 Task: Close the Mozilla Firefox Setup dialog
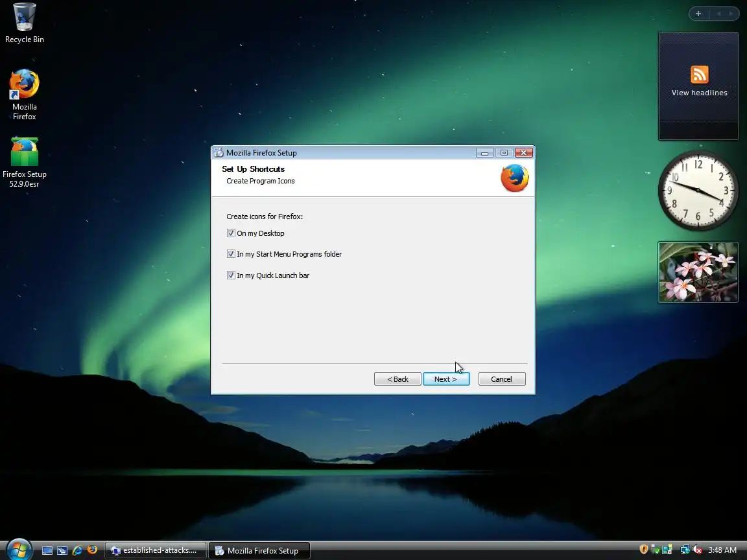pos(523,152)
